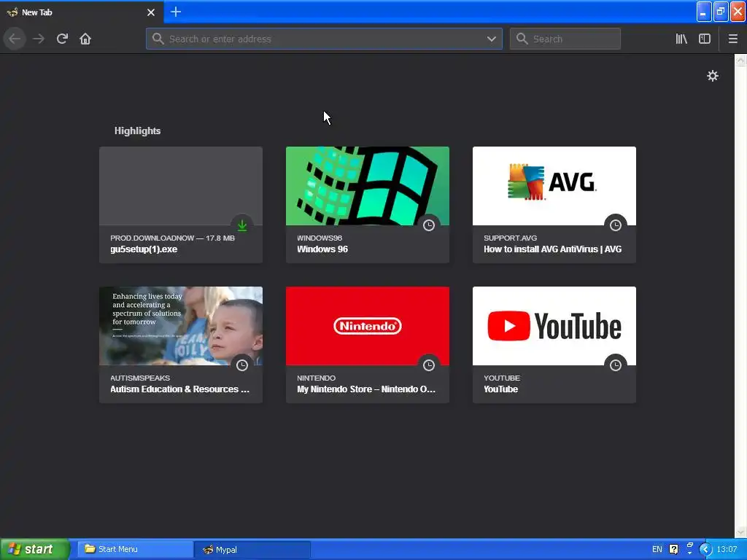Open the Windows 96 thumbnail
This screenshot has width=747, height=560.
368,186
